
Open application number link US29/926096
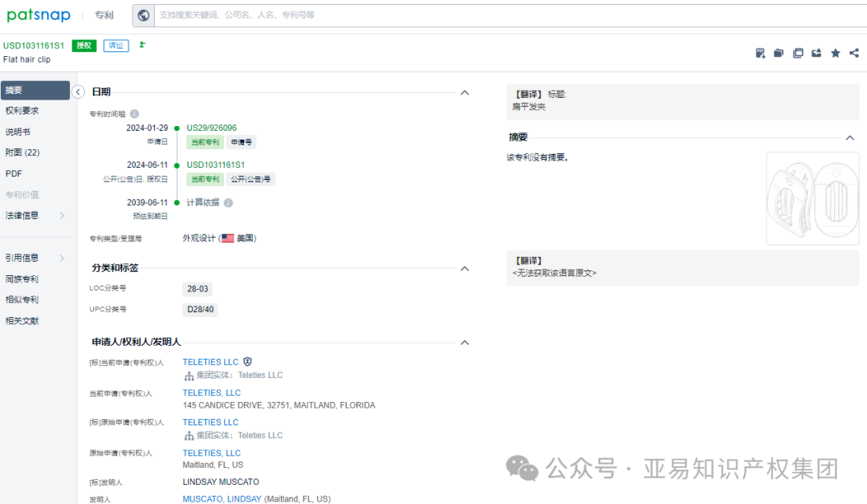pos(212,128)
